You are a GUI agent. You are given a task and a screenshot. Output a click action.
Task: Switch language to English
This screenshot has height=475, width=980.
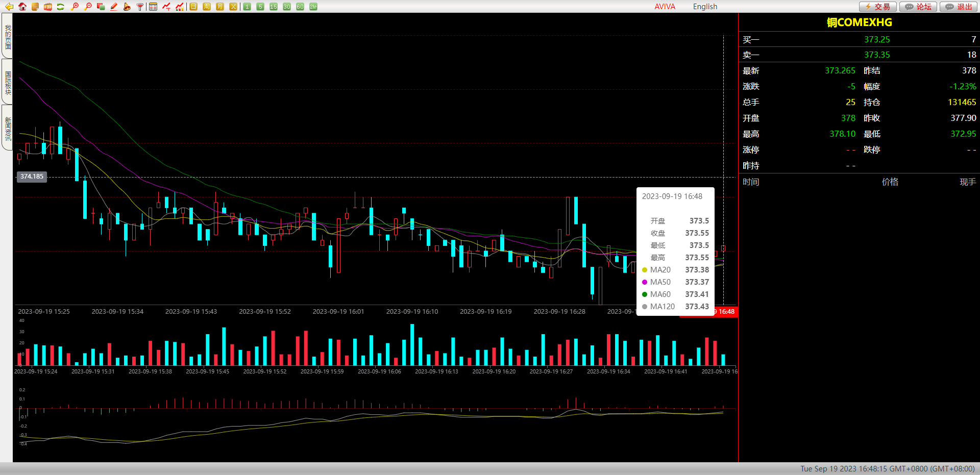pyautogui.click(x=705, y=7)
